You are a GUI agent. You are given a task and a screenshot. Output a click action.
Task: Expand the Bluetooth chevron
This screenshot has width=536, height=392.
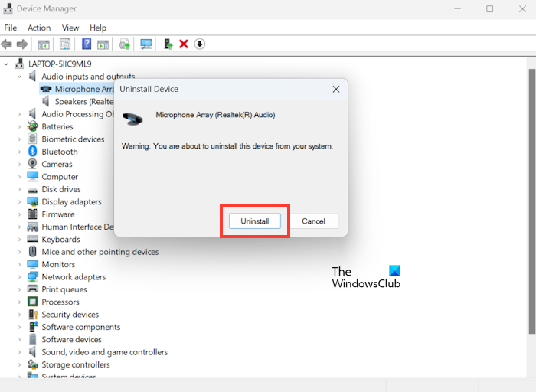[19, 152]
